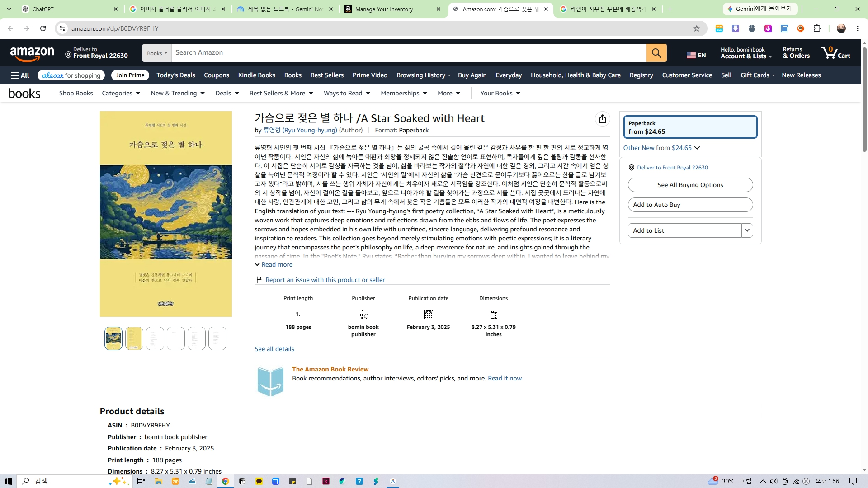This screenshot has width=868, height=488.
Task: Click the Gemini ask button in title bar
Action: (760, 9)
